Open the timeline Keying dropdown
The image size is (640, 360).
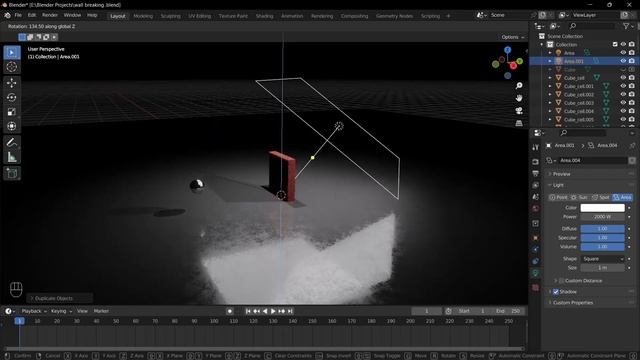[61, 311]
